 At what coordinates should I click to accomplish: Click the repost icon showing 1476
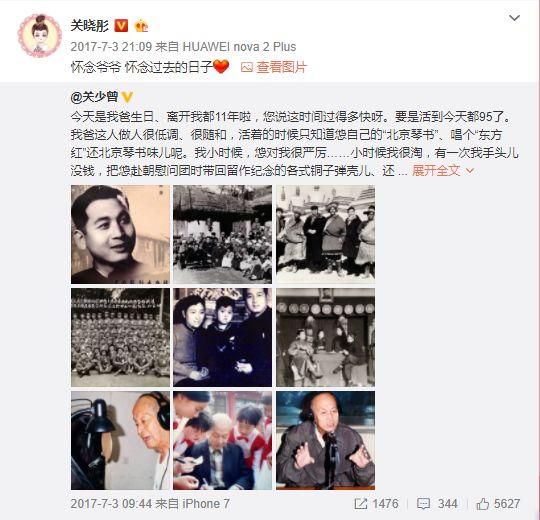point(361,504)
